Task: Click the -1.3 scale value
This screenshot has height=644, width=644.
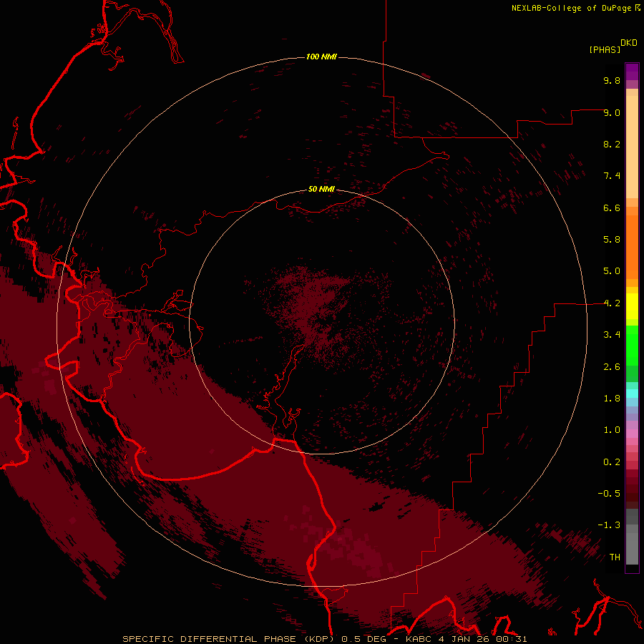Action: click(x=609, y=525)
